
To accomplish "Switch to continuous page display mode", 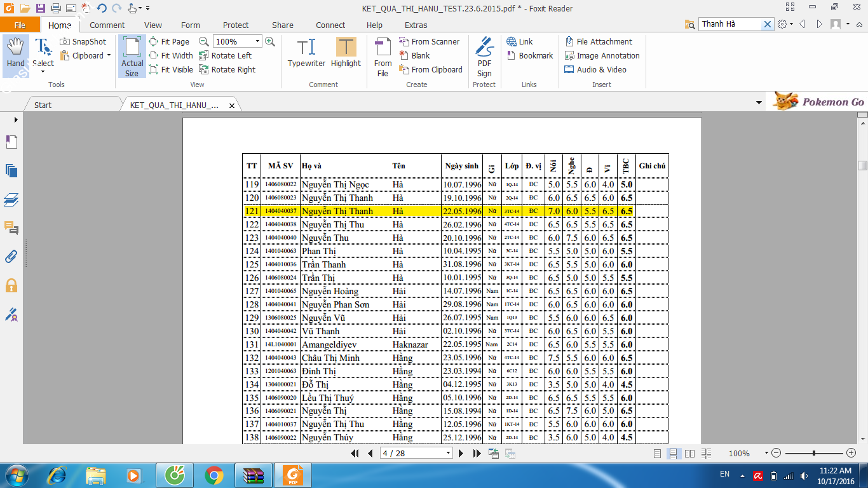I will click(674, 453).
